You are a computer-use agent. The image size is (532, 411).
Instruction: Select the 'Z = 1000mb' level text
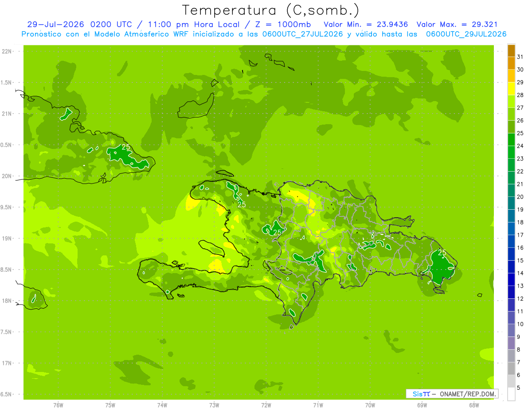point(284,24)
